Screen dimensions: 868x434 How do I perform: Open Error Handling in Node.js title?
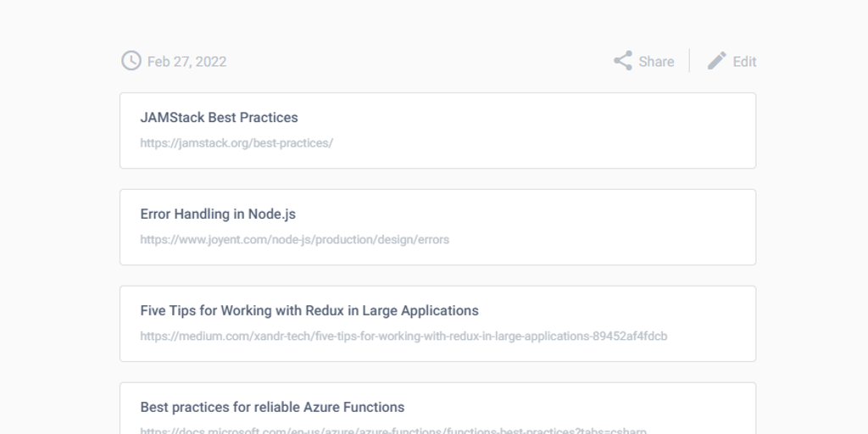pos(218,214)
